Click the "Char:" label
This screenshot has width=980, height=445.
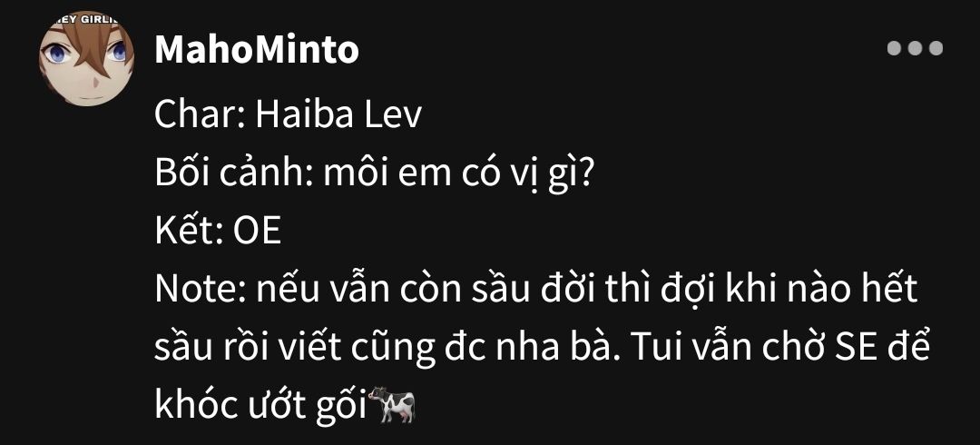[199, 115]
